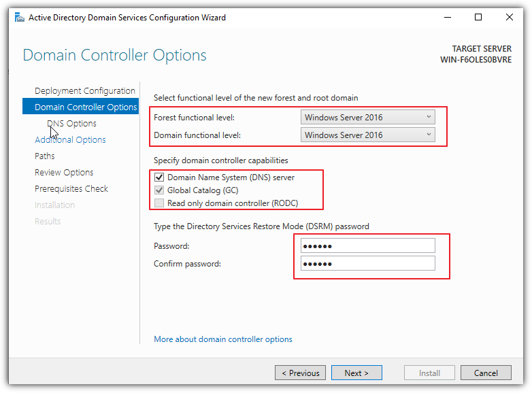The width and height of the screenshot is (532, 393).
Task: Click the 'Forest functional level:' label
Action: [x=194, y=118]
